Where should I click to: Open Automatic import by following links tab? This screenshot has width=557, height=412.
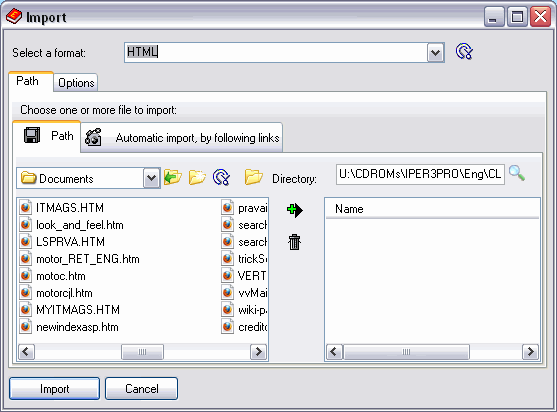pos(182,138)
